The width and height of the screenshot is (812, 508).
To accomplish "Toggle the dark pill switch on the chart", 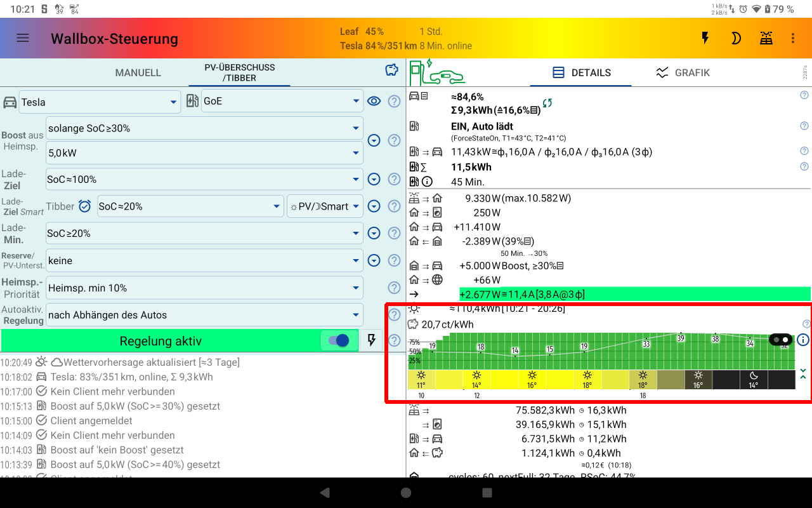I will (x=780, y=340).
